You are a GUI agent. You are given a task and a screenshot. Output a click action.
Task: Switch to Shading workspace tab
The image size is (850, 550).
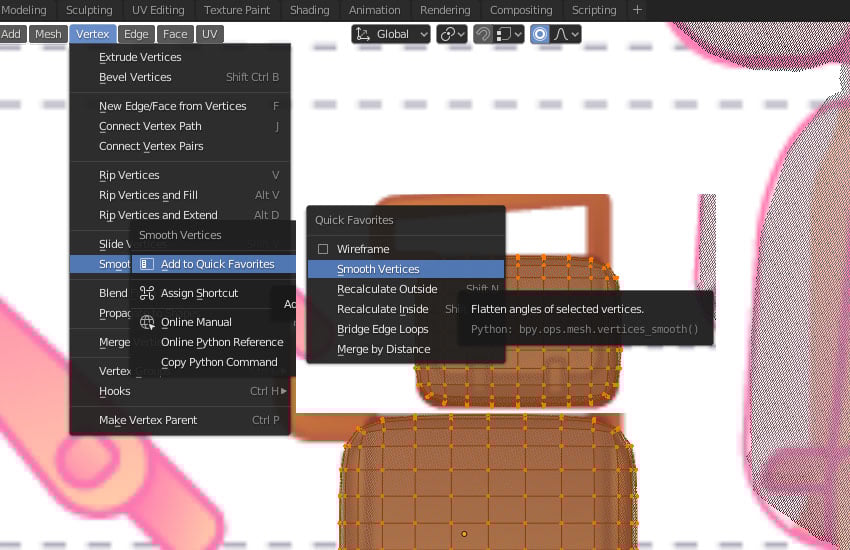pyautogui.click(x=310, y=10)
